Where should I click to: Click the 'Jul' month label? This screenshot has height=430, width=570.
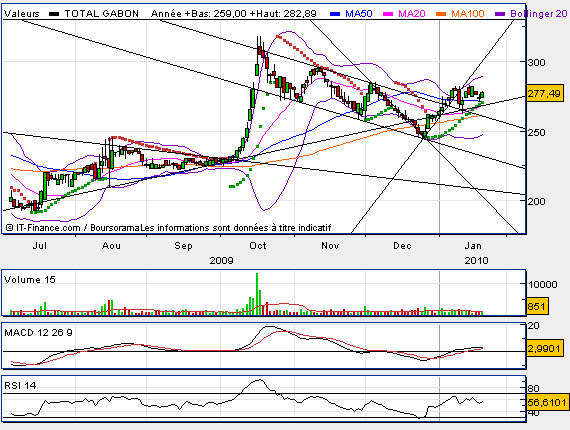(x=40, y=246)
